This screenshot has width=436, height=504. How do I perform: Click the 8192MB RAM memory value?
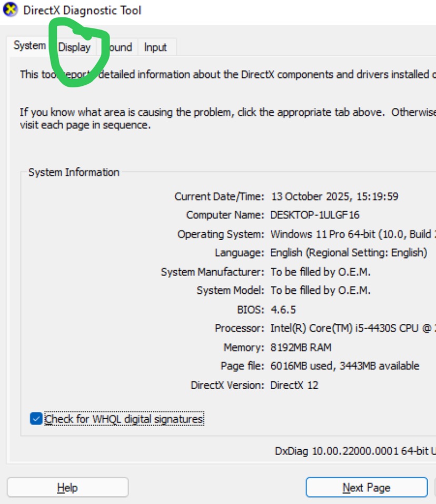pos(301,348)
